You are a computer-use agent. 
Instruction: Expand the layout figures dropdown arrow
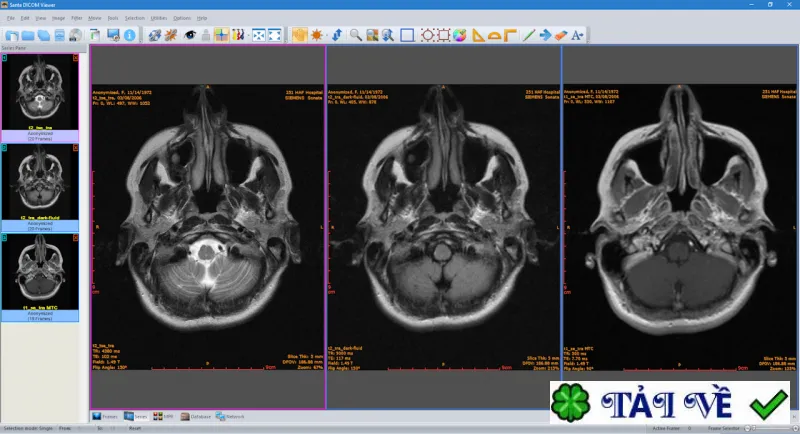247,35
